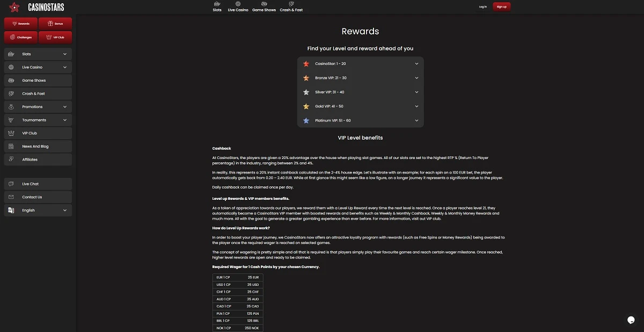Click the Live Chat sidebar icon
The height and width of the screenshot is (332, 644).
click(x=11, y=184)
